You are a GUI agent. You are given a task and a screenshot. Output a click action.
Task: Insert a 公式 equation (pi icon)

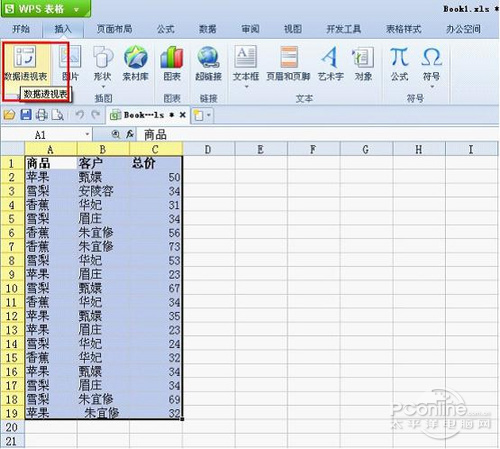coord(399,63)
